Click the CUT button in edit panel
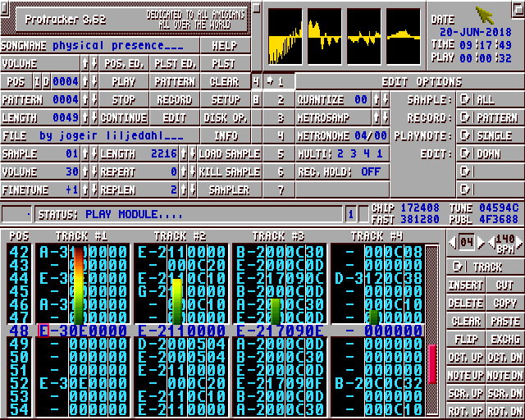Image resolution: width=525 pixels, height=420 pixels. point(504,285)
